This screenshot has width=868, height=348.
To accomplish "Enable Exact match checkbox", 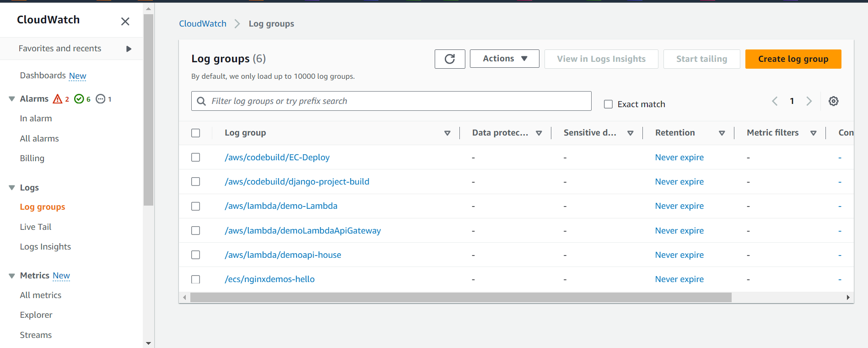I will (x=609, y=104).
